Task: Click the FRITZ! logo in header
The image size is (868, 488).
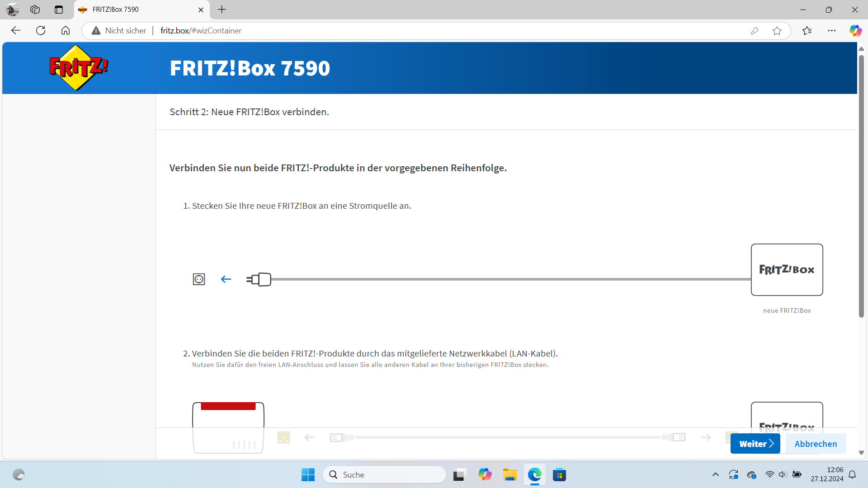Action: point(79,68)
